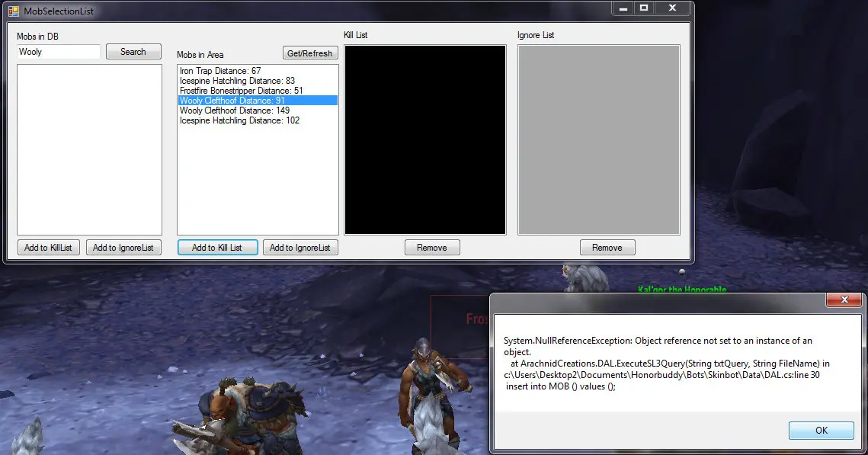Click Remove button below Kill List
Screen dimensions: 868x455
point(432,248)
